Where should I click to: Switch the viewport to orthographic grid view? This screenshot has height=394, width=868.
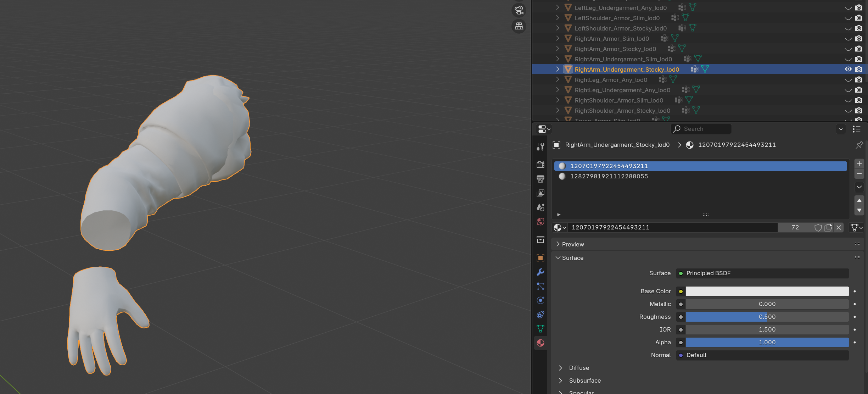coord(519,26)
